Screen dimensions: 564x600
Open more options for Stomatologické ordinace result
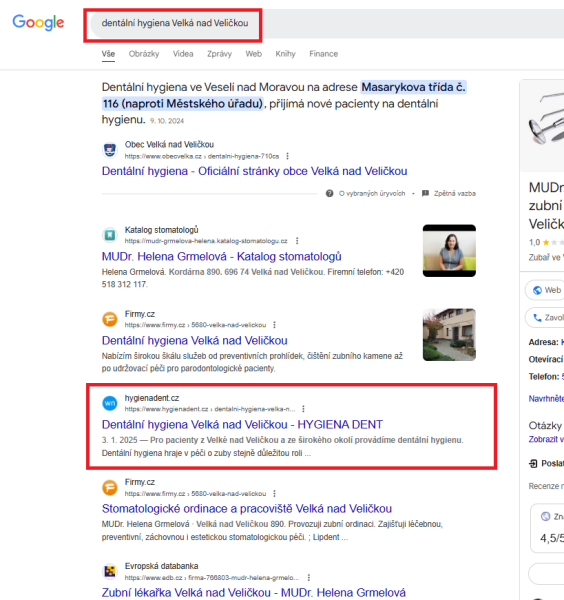pos(274,493)
